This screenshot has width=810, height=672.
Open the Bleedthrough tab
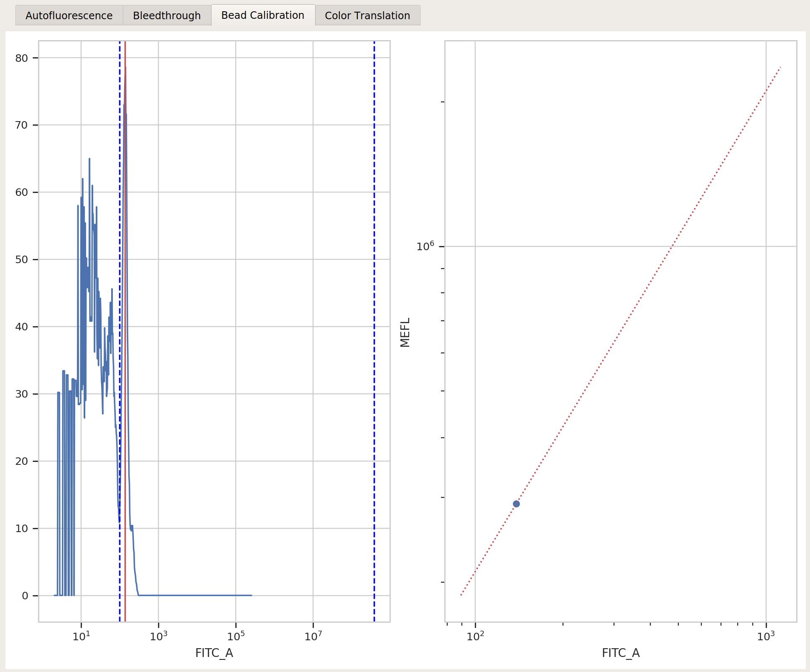pyautogui.click(x=167, y=15)
